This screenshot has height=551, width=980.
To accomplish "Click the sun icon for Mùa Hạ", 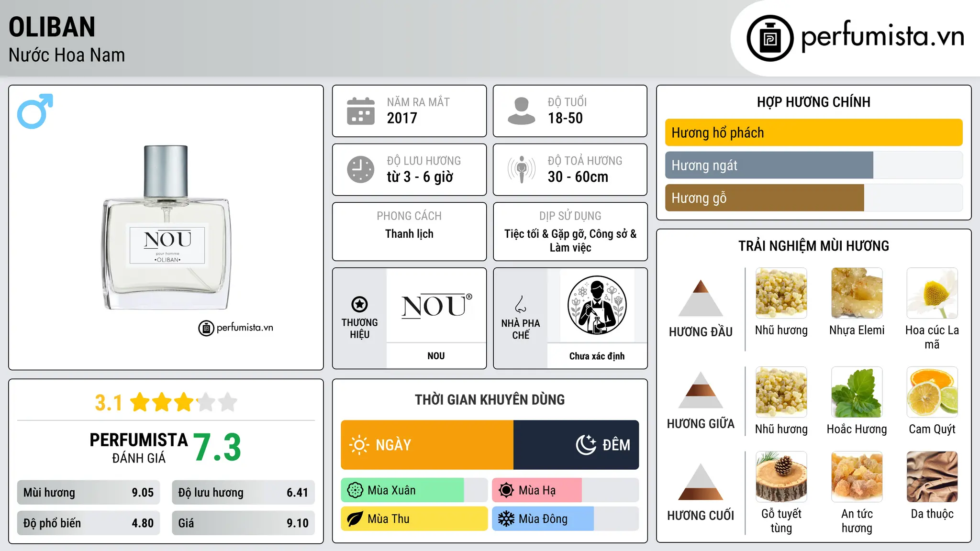I will tap(506, 490).
